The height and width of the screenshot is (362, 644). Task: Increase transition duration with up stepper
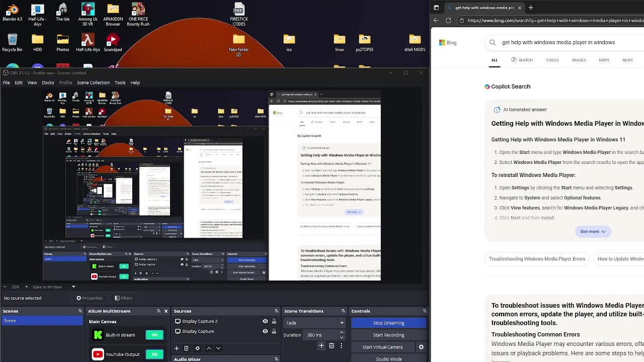(342, 332)
